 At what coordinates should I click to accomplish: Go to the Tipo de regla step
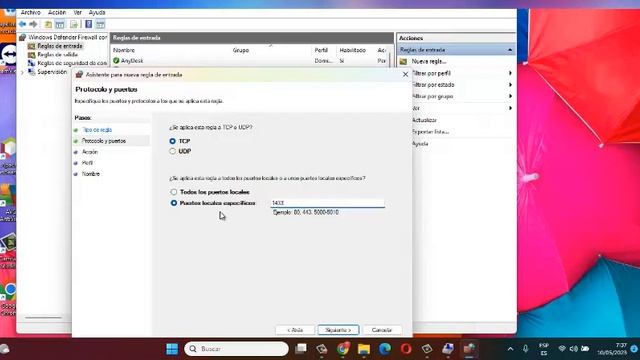(x=97, y=130)
